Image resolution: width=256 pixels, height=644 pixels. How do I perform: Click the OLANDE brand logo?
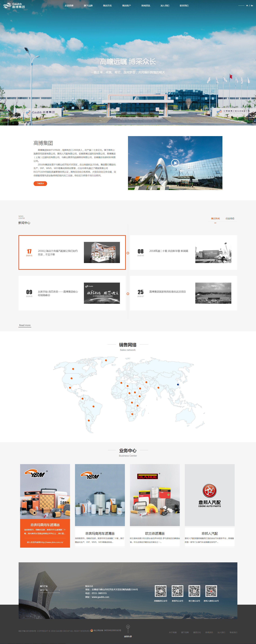pyautogui.click(x=147, y=477)
